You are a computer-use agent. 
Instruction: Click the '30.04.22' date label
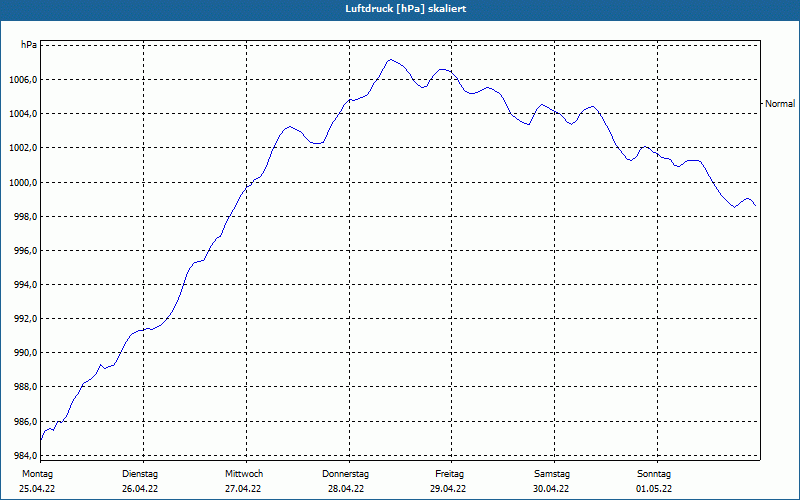pos(551,489)
